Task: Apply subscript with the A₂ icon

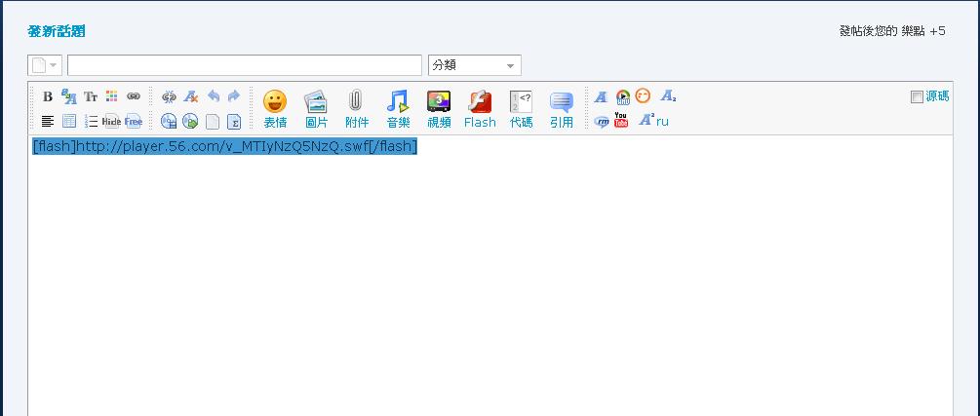Action: point(668,96)
